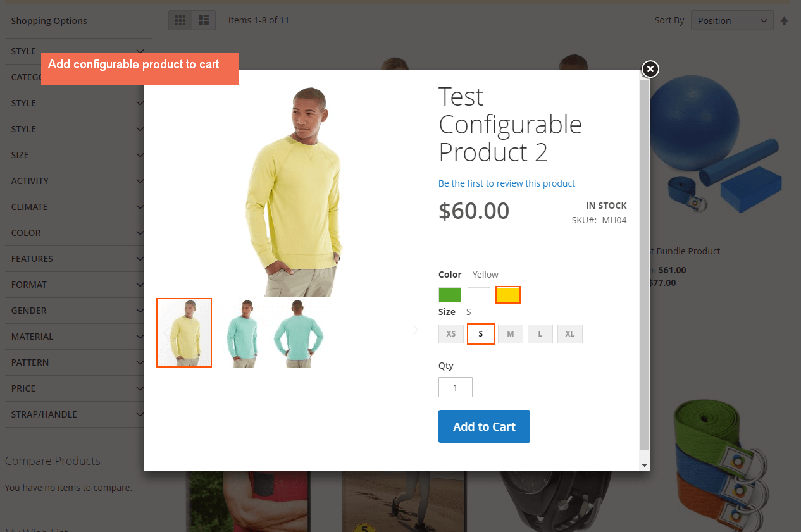
Task: Set descending sort direction arrow
Action: coord(785,21)
